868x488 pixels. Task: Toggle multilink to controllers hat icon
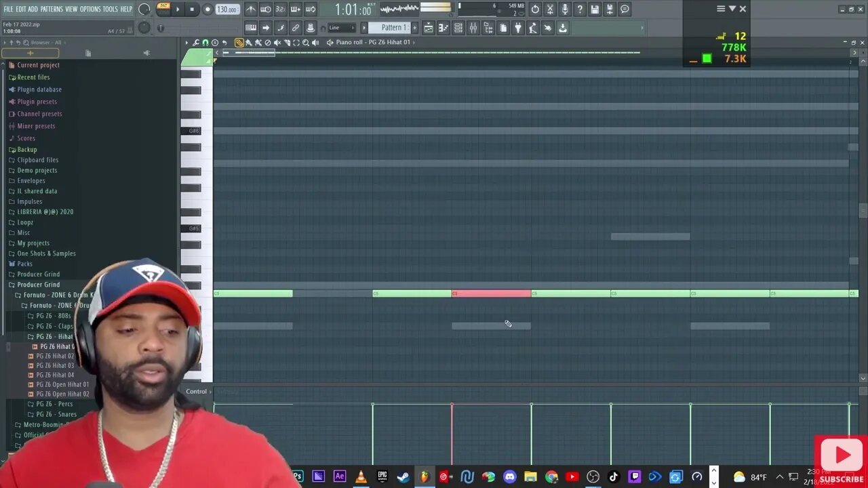click(311, 28)
